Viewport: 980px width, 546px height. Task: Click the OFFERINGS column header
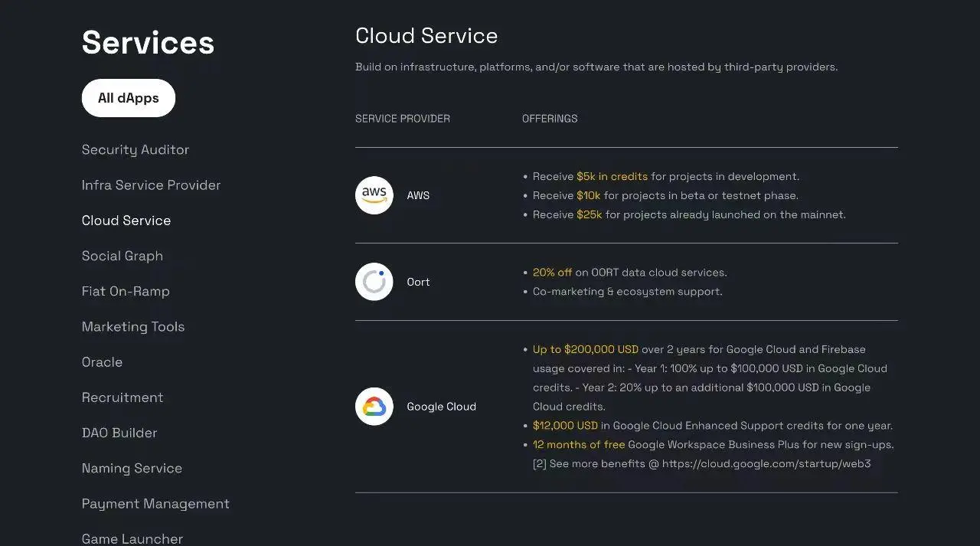550,119
